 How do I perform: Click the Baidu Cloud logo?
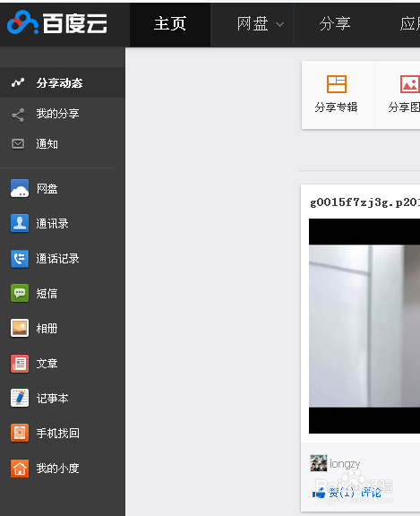[57, 22]
